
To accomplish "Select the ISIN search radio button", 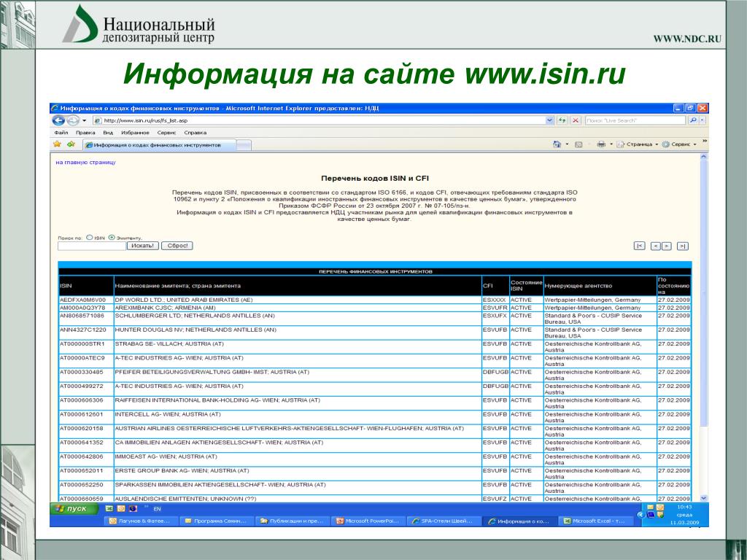I will [89, 237].
